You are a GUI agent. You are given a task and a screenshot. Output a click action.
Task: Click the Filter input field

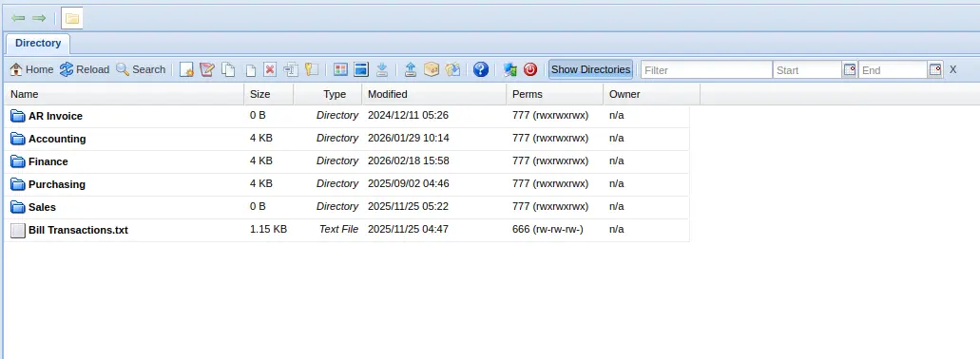point(706,70)
